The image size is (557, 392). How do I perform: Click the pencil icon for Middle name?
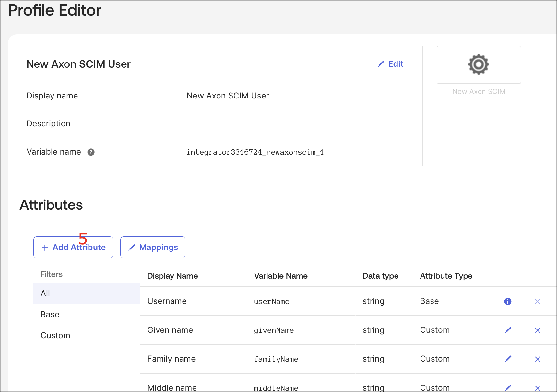tap(508, 387)
